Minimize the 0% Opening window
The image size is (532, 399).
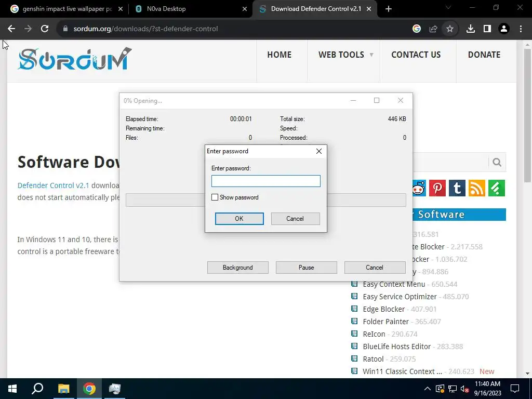353,100
